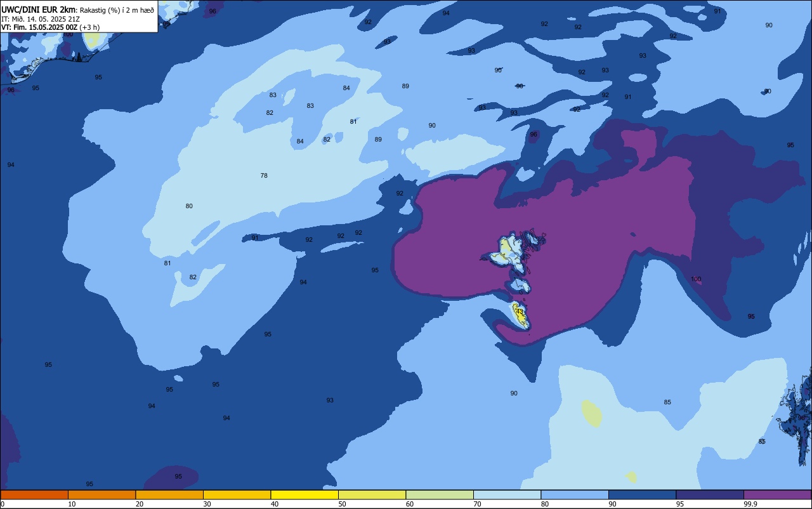This screenshot has width=812, height=509.
Task: Click the dark orange 0–10 legend swatch
Action: coord(34,494)
